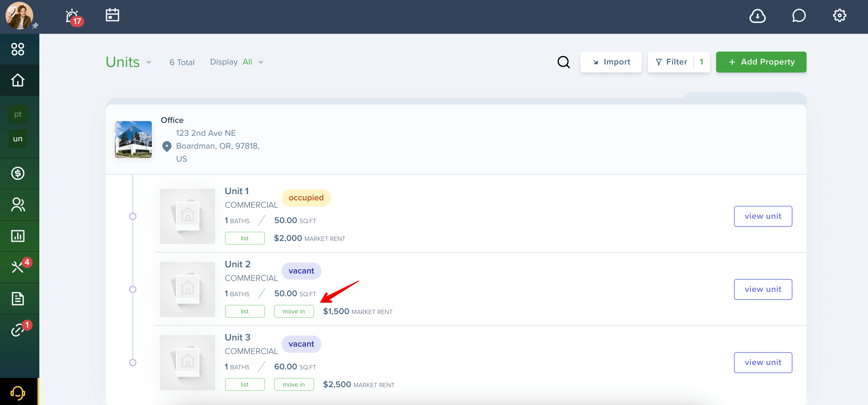Click the 60.00 SQ.FT value on Unit 3
Image resolution: width=868 pixels, height=405 pixels.
295,367
